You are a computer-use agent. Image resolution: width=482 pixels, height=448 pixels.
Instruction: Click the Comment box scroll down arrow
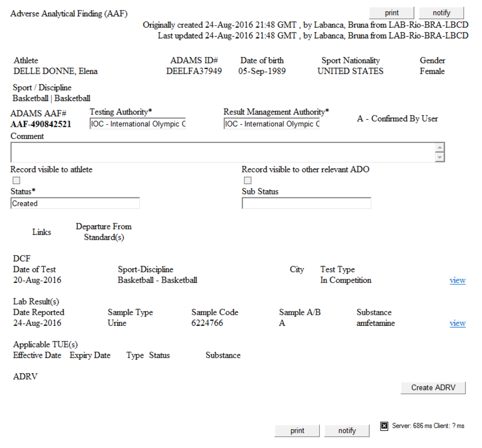click(440, 157)
